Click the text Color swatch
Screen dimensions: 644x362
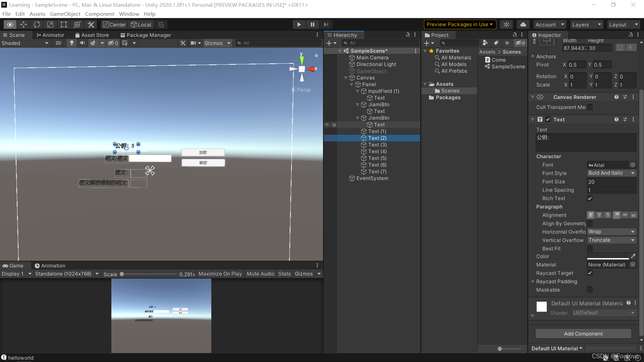(608, 256)
